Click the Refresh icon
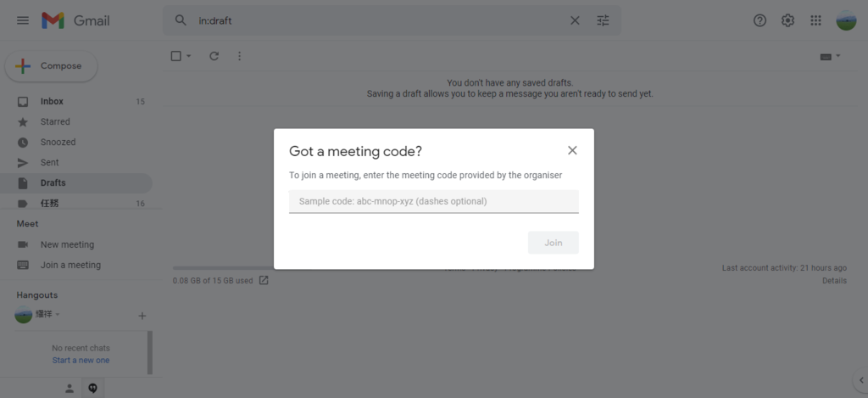Screen dimensions: 868x398 (x=214, y=56)
